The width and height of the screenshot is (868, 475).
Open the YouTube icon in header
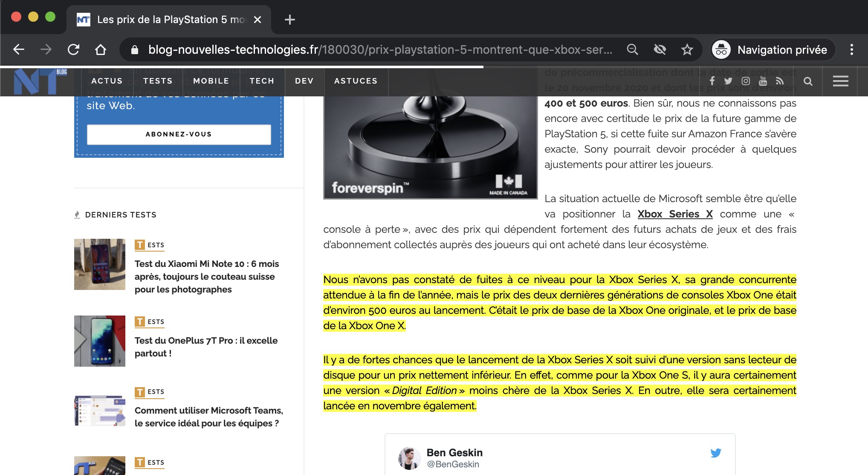tap(763, 81)
